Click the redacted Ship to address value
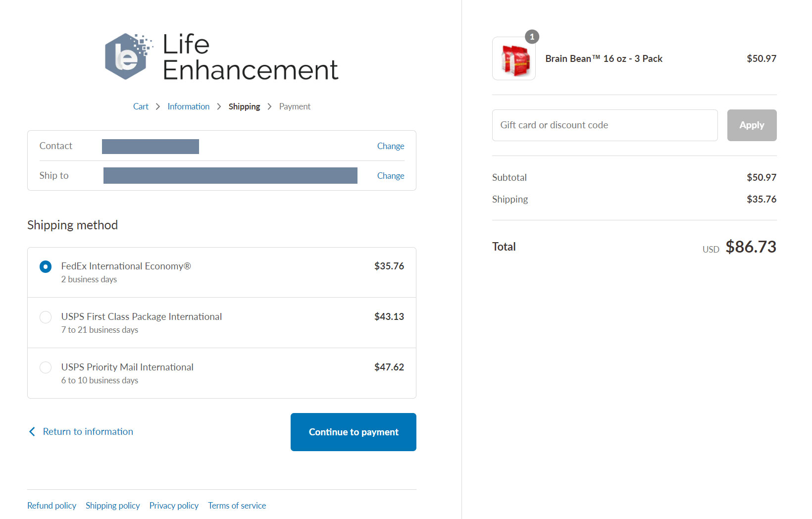The image size is (812, 519). pos(230,175)
